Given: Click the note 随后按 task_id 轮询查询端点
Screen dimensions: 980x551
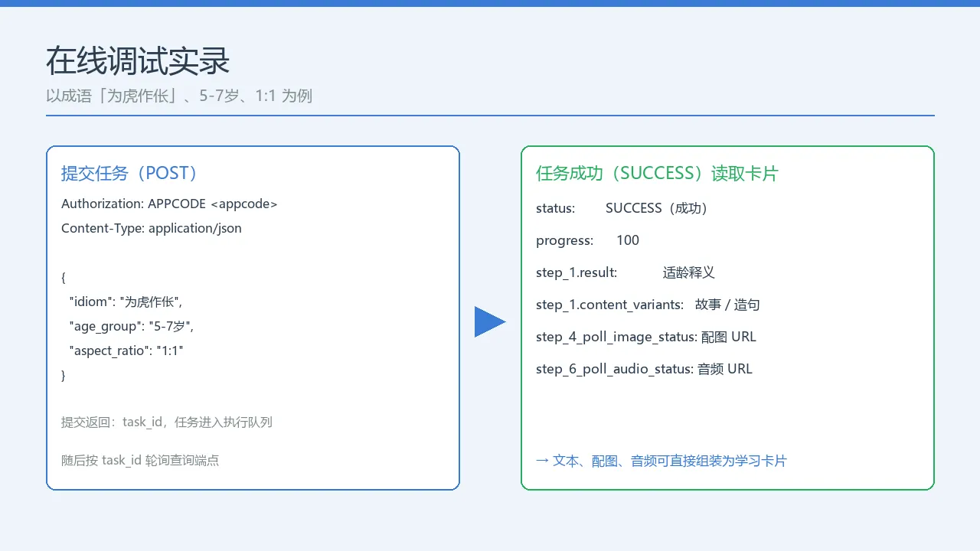Looking at the screenshot, I should pos(140,461).
